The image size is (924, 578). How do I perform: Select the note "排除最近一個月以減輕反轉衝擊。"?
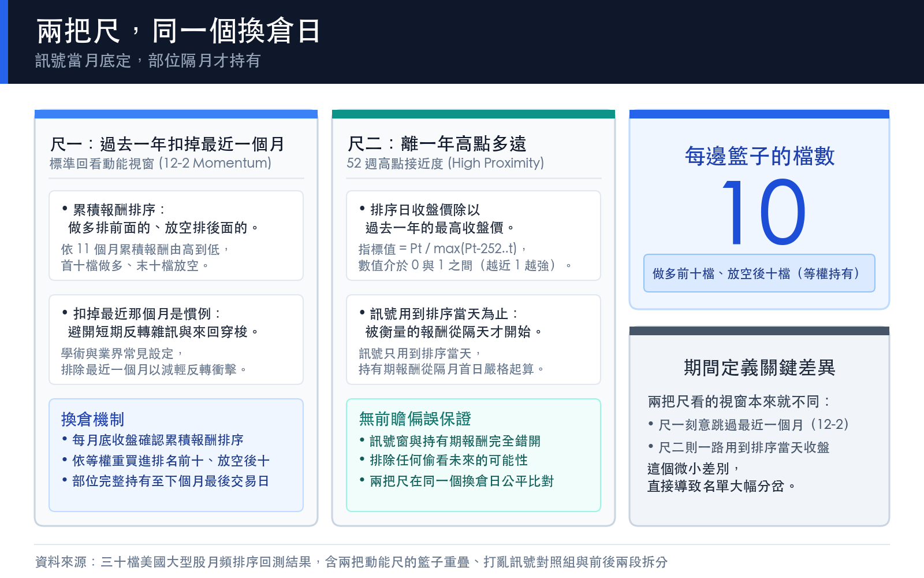(x=154, y=370)
